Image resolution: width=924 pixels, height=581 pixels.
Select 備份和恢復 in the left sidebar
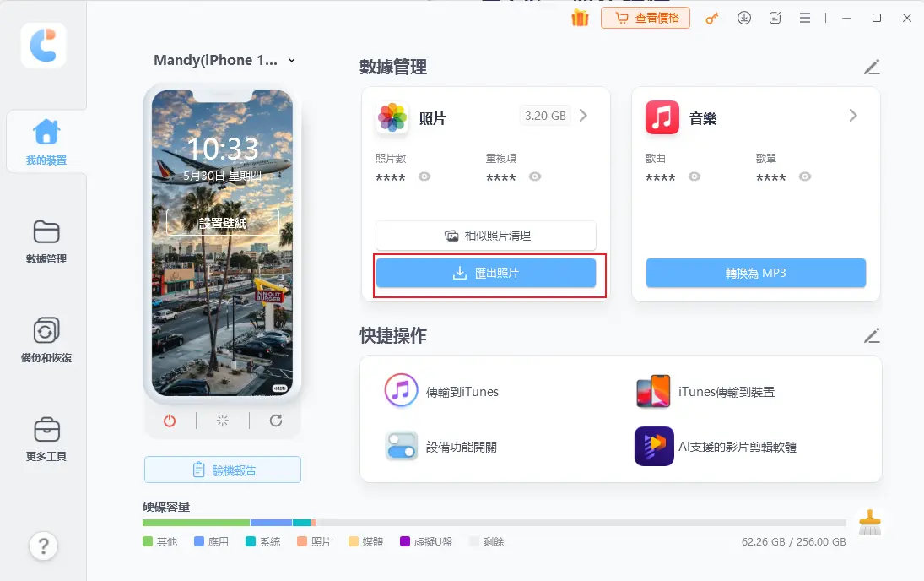tap(44, 339)
